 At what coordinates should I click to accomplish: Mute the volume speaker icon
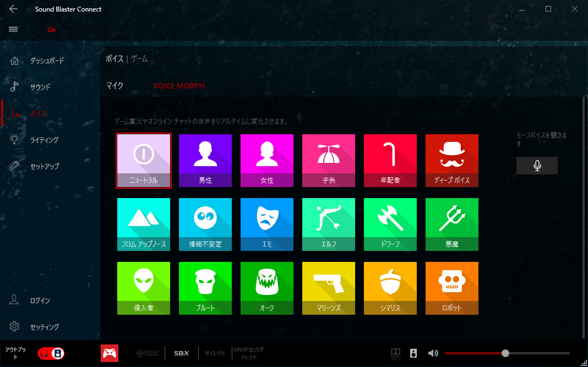[x=433, y=353]
